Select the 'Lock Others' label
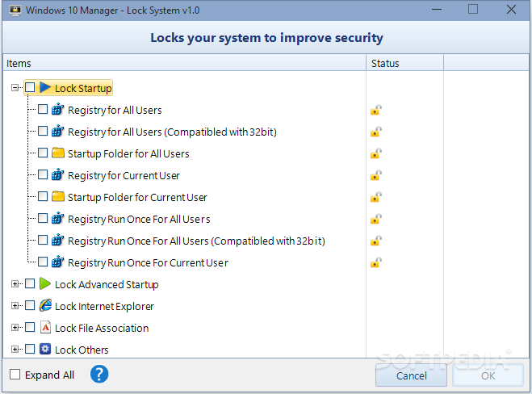The height and width of the screenshot is (394, 532). pyautogui.click(x=82, y=350)
